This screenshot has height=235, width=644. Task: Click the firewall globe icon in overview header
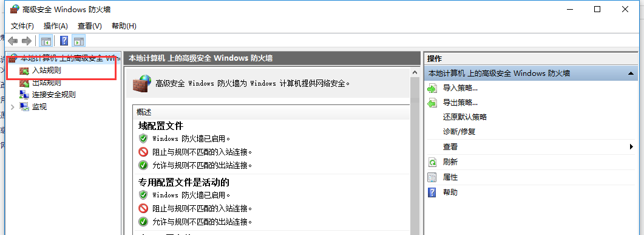pos(142,83)
